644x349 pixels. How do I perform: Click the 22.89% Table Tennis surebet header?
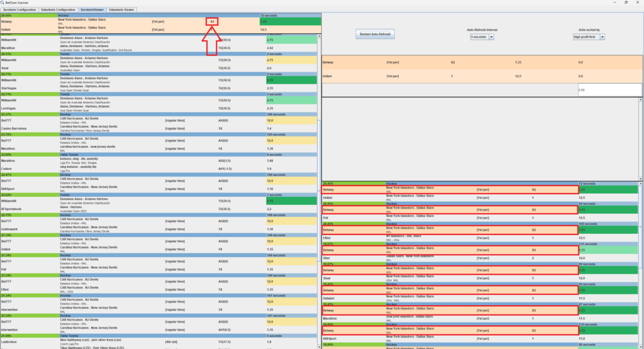(159, 155)
